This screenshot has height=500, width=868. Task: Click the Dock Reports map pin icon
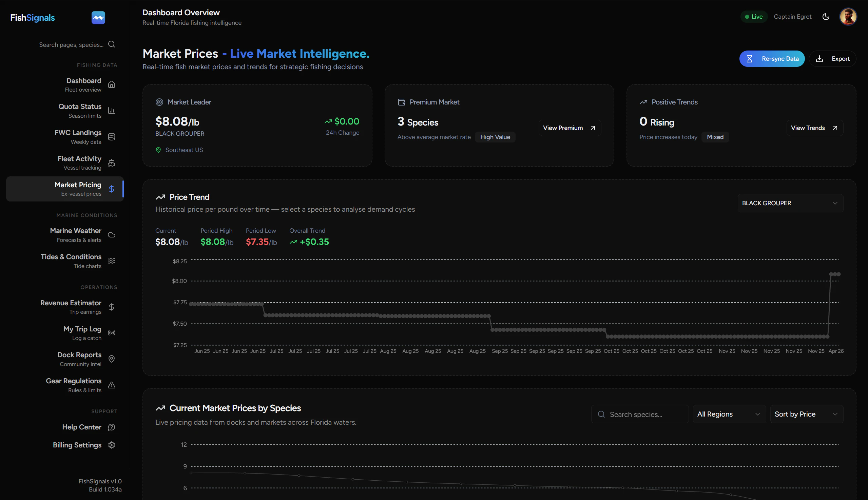click(x=112, y=359)
